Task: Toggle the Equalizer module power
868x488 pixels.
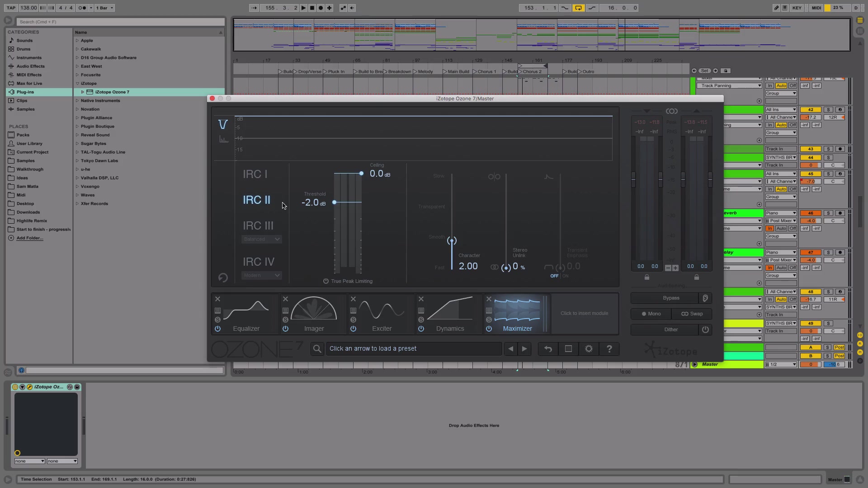Action: (217, 329)
